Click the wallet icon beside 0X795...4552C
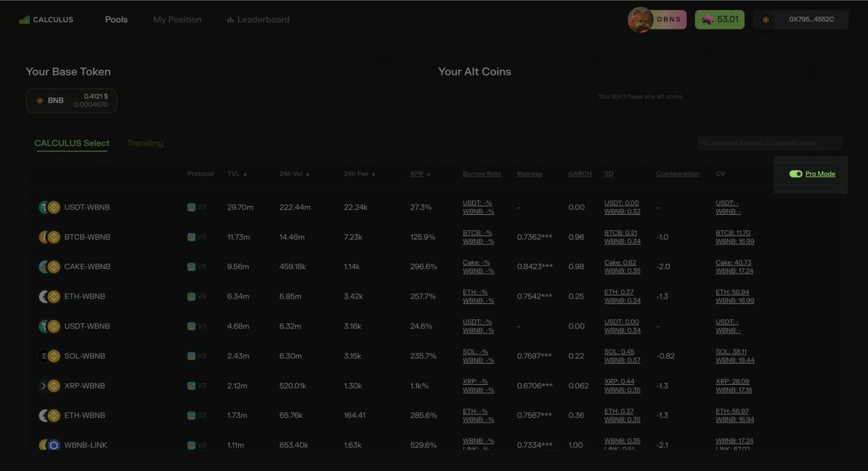 tap(765, 20)
